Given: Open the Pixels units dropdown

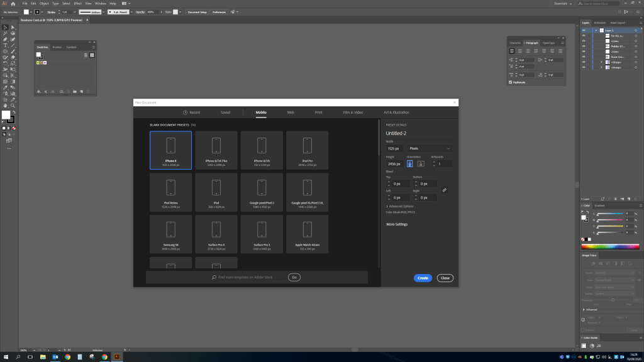Looking at the screenshot, I should point(431,148).
